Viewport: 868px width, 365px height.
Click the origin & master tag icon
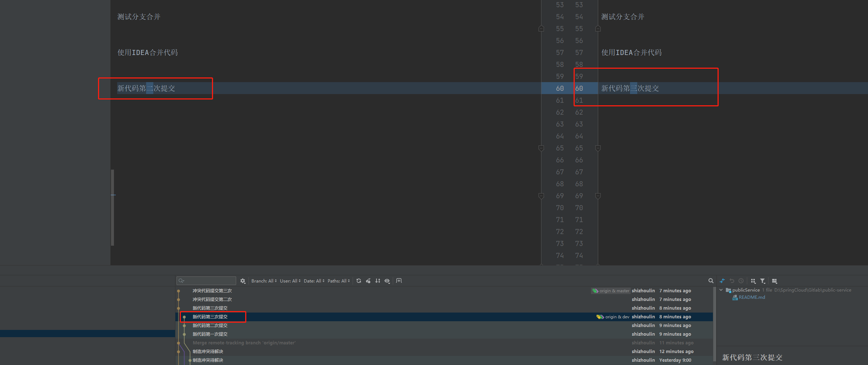coord(595,291)
